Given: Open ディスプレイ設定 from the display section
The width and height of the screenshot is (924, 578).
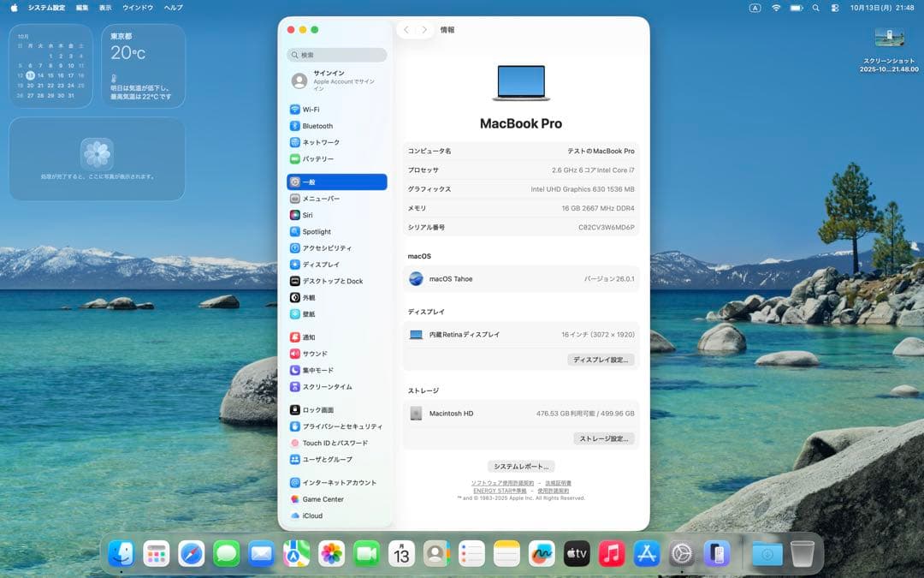Looking at the screenshot, I should (x=601, y=359).
